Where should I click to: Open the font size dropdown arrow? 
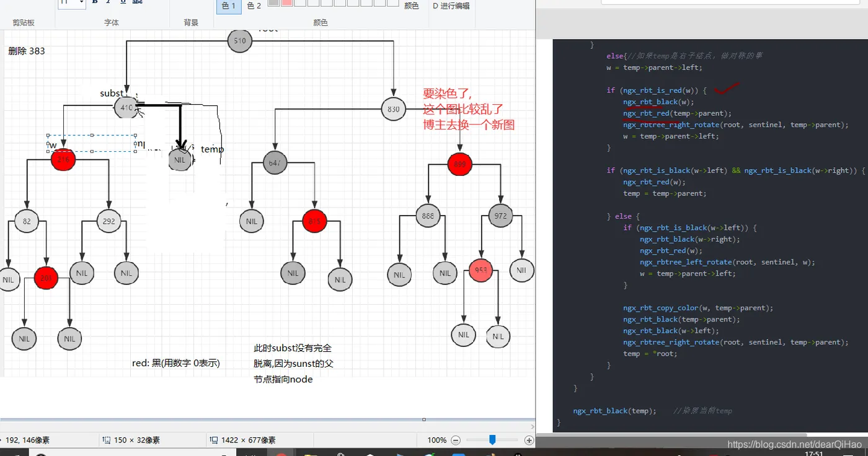click(x=81, y=2)
